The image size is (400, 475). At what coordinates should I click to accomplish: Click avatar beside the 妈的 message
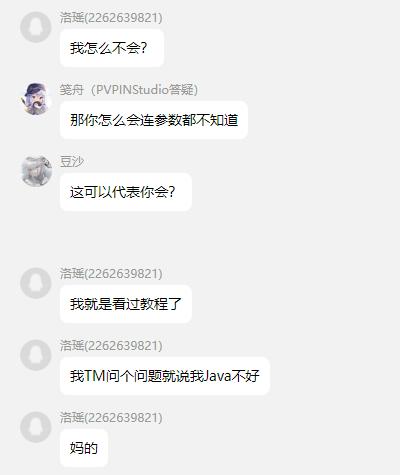36,427
